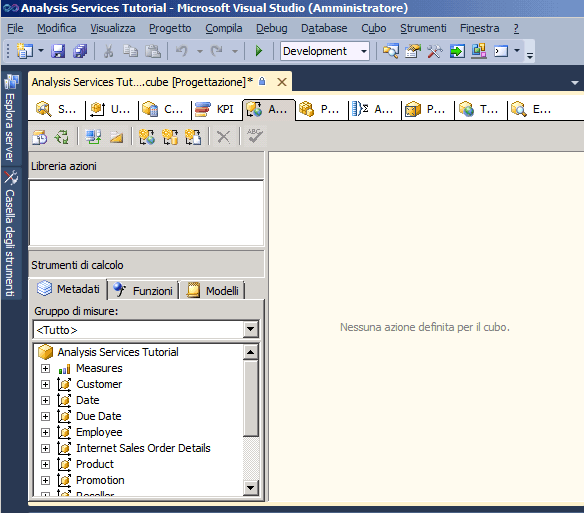The height and width of the screenshot is (513, 584).
Task: Switch to the E... browser tab
Action: 532,110
